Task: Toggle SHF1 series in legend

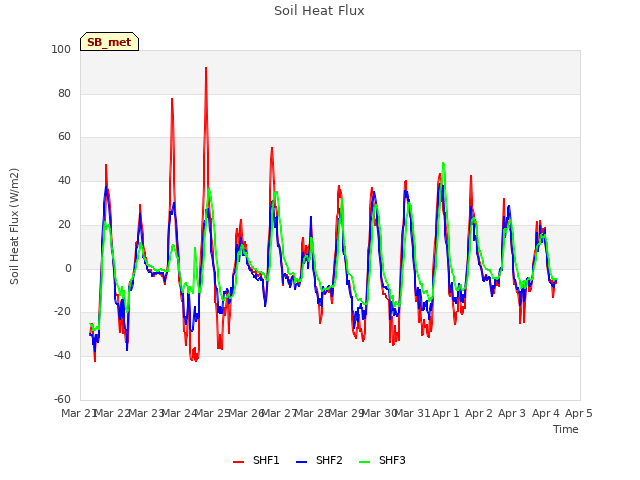Action: coord(256,460)
